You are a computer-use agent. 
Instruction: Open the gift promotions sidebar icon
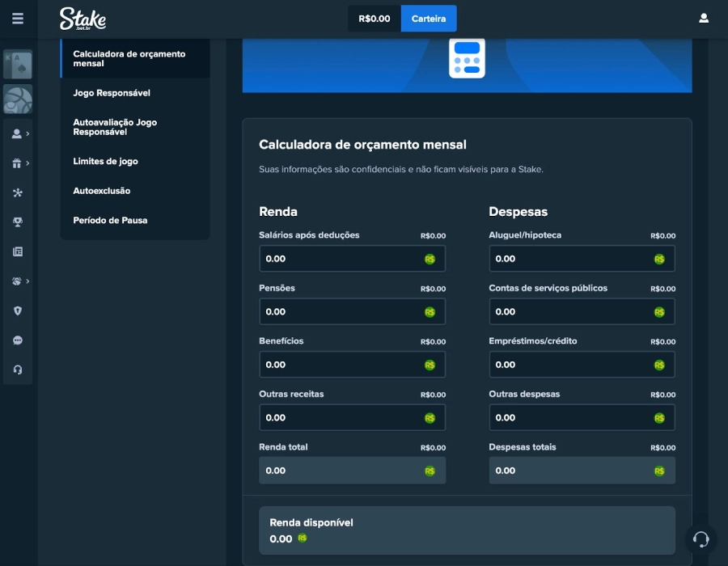tap(17, 163)
